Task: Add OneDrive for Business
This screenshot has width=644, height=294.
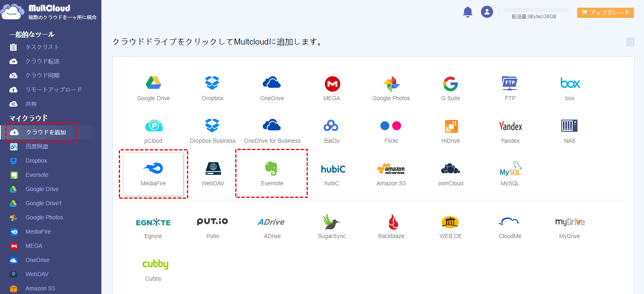Action: (x=272, y=131)
